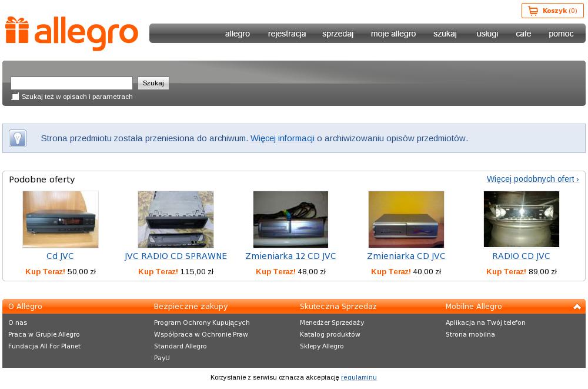Click the Allegro logo
588x389 pixels.
click(x=72, y=34)
